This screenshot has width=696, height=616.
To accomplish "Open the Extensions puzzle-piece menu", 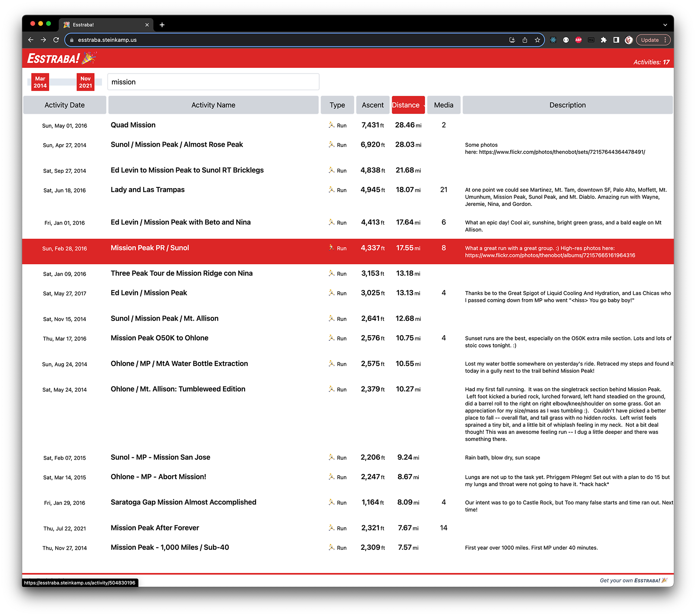I will (603, 40).
